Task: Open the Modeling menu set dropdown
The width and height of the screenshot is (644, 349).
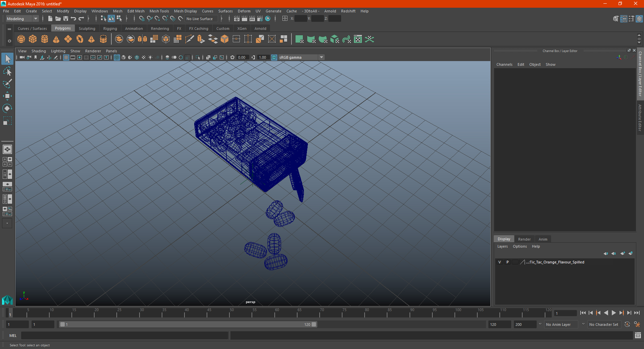Action: pos(22,19)
